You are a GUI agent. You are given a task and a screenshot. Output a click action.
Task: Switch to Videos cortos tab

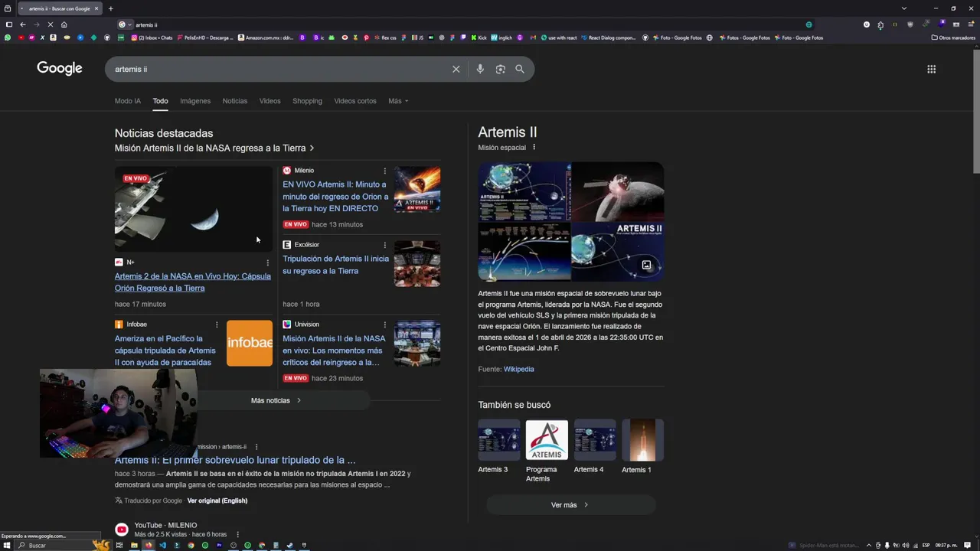tap(355, 101)
